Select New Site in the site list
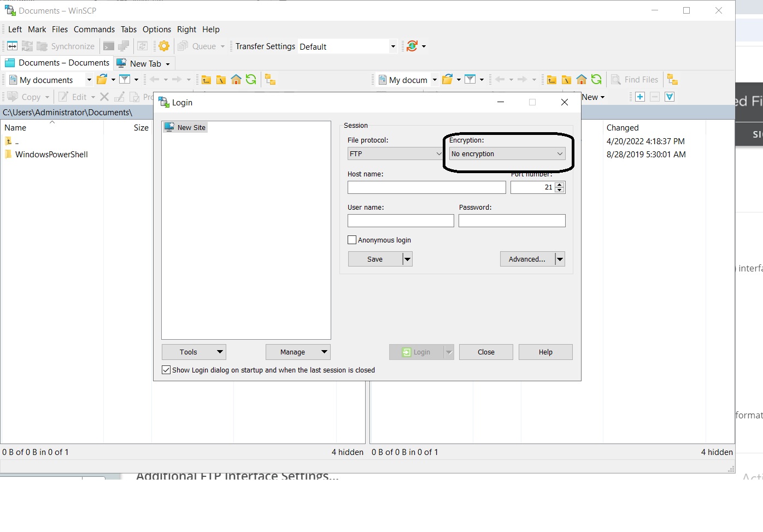This screenshot has height=532, width=763. (185, 127)
